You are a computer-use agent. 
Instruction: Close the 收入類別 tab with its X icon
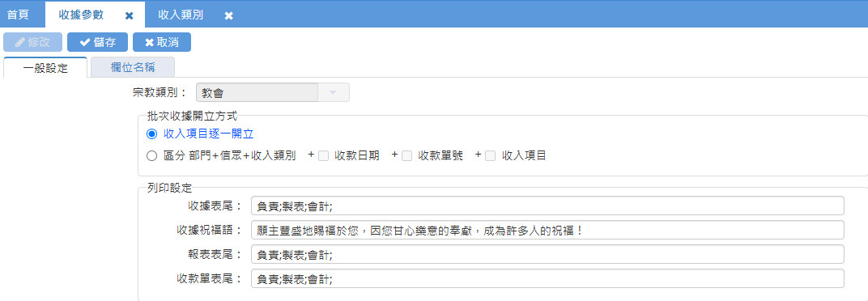[x=228, y=15]
